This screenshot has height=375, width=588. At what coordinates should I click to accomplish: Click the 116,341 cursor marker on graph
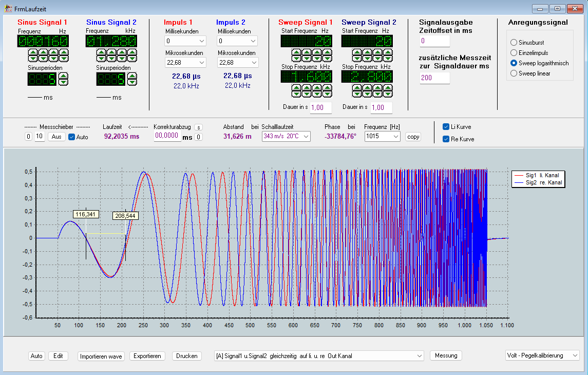(x=85, y=214)
